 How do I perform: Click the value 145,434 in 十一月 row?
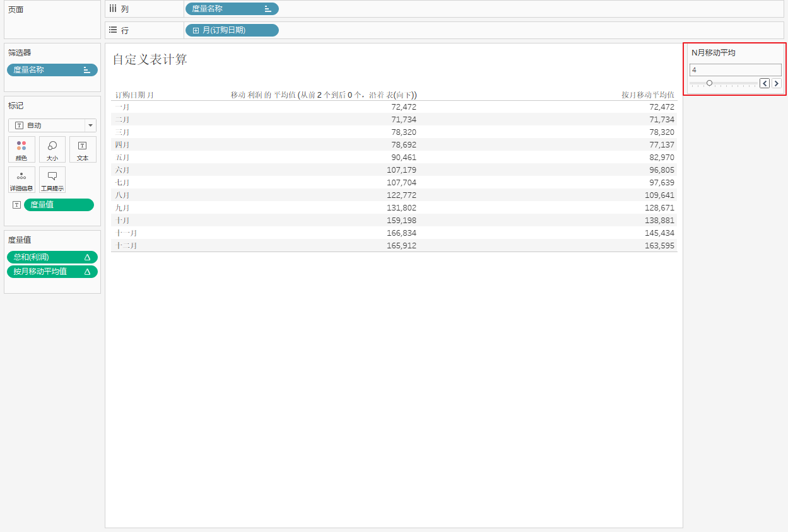click(659, 233)
